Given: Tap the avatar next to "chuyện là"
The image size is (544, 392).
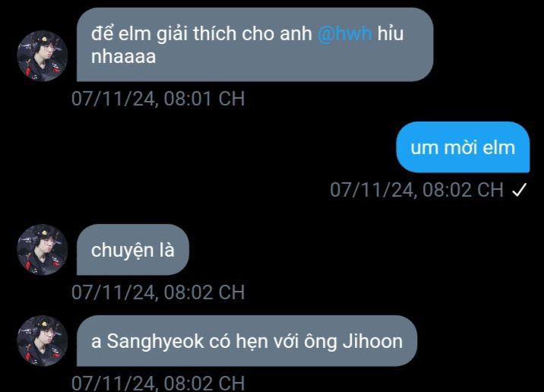Looking at the screenshot, I should point(42,249).
